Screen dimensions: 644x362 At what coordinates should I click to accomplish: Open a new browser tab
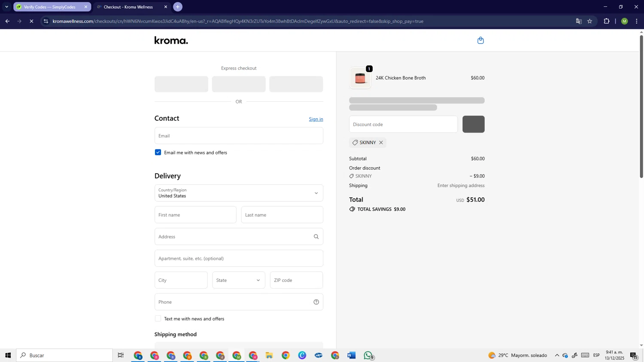click(x=178, y=7)
